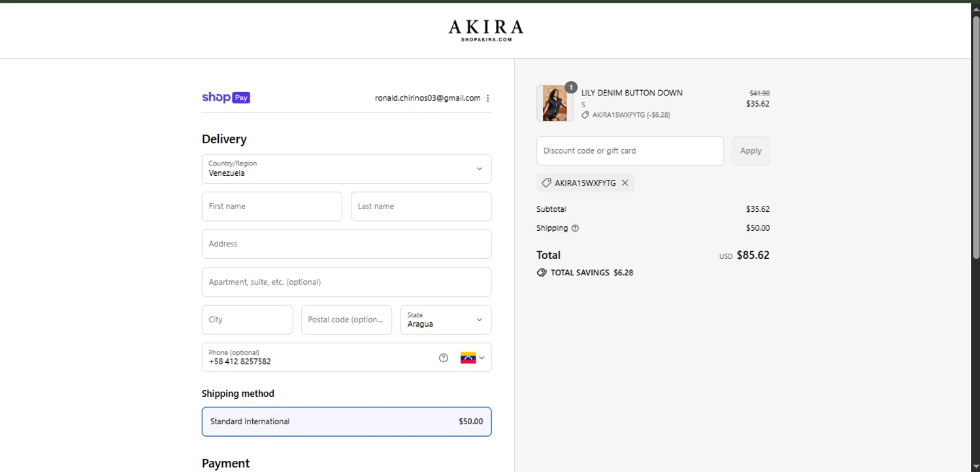The image size is (980, 472).
Task: Click the Payment section heading
Action: pos(225,463)
